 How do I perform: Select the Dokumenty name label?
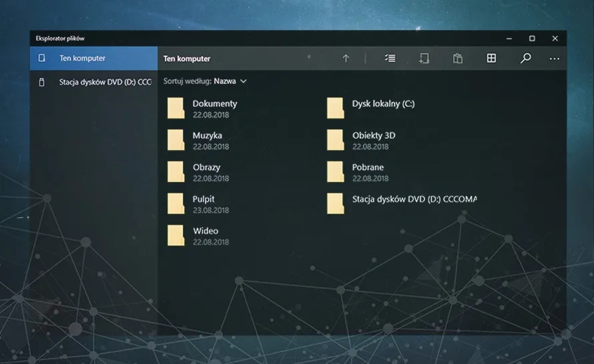click(215, 104)
